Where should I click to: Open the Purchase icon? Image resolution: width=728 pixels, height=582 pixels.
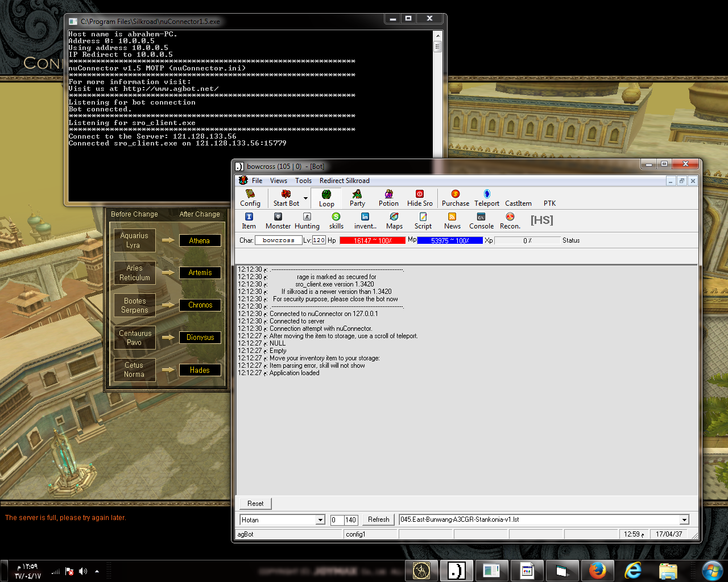(x=455, y=198)
